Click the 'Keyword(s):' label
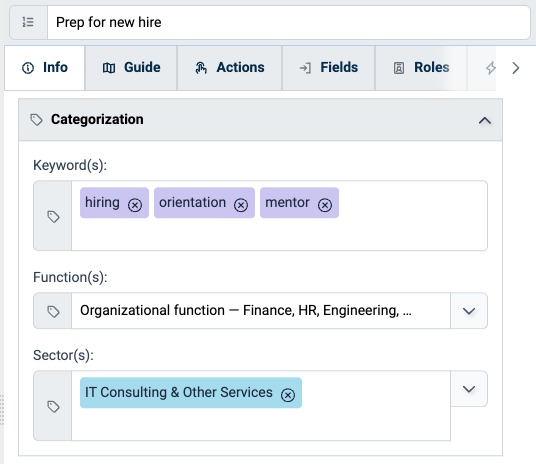 [x=70, y=165]
